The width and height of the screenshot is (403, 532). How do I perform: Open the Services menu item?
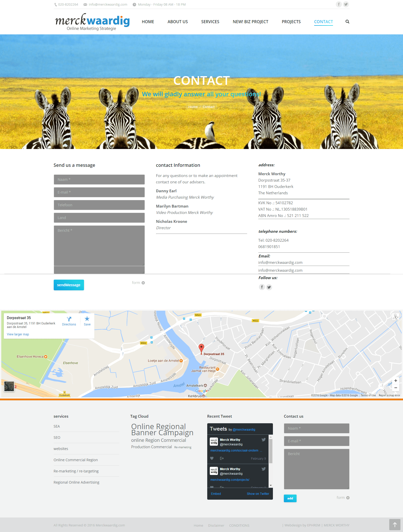coord(210,22)
